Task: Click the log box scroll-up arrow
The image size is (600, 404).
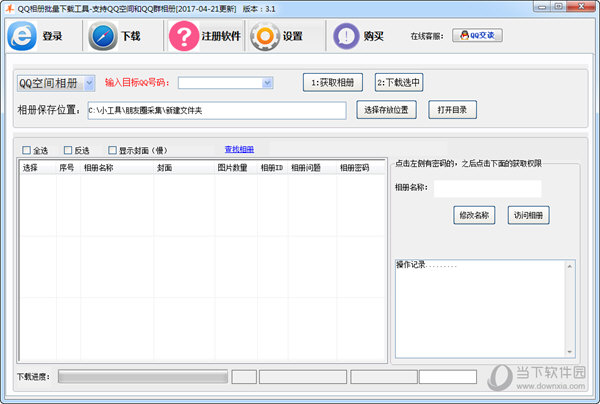Action: click(570, 266)
